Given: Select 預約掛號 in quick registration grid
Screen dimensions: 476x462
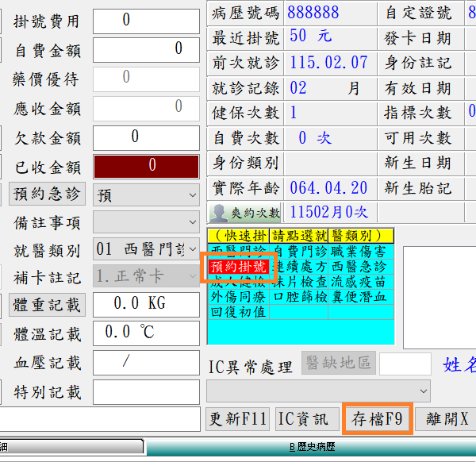Looking at the screenshot, I should click(x=239, y=267).
